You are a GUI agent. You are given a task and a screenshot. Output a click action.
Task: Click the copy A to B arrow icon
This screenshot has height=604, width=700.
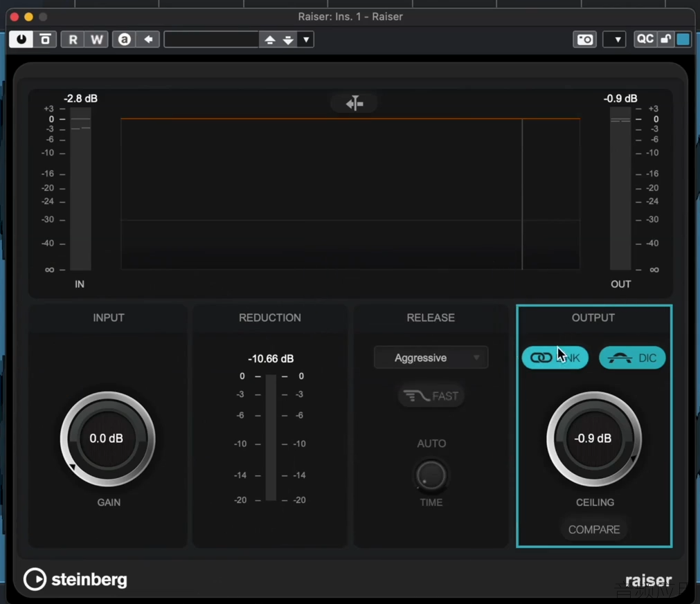[148, 39]
